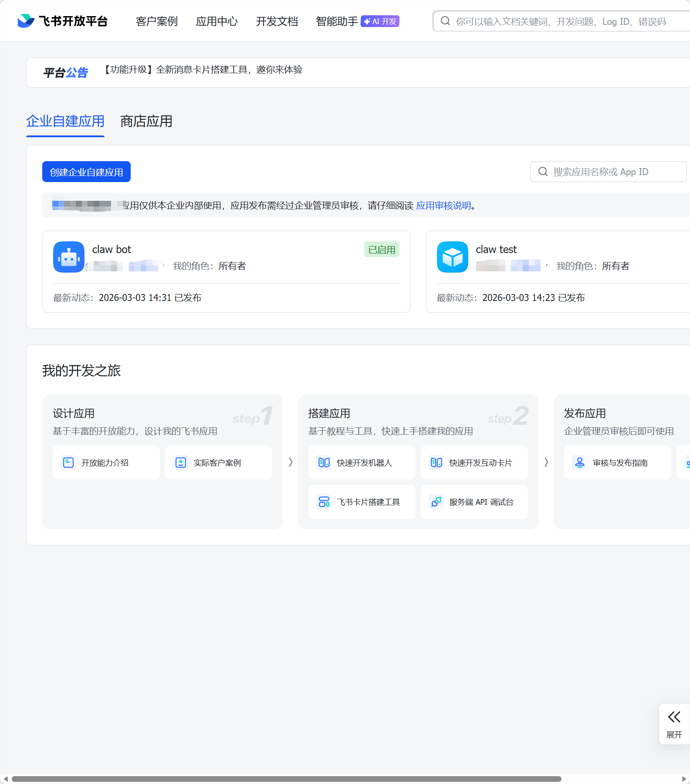The image size is (690, 784).
Task: Click the magnifier icon in the top search bar
Action: tap(445, 21)
